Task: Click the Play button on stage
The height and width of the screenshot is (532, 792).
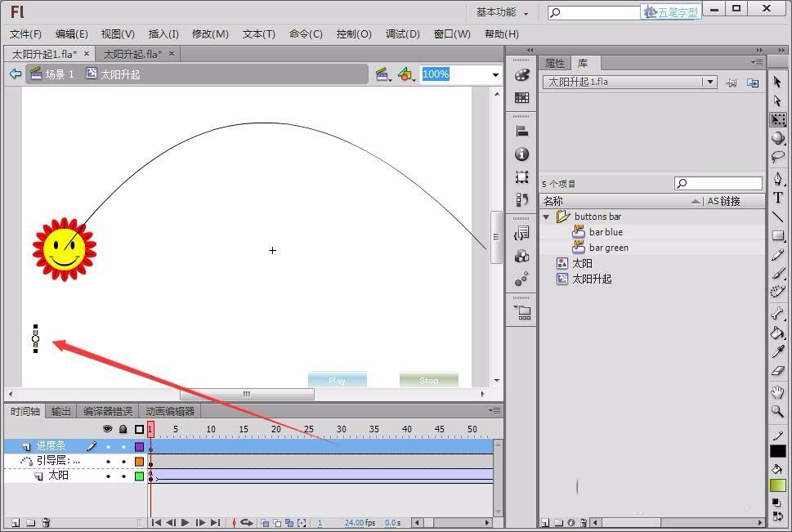Action: [x=337, y=380]
